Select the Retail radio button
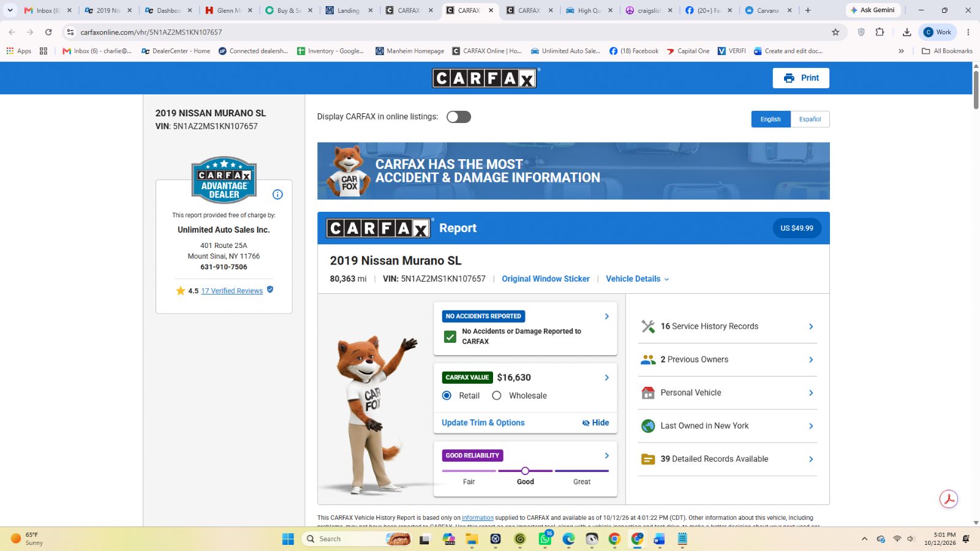The image size is (980, 551). 447,395
